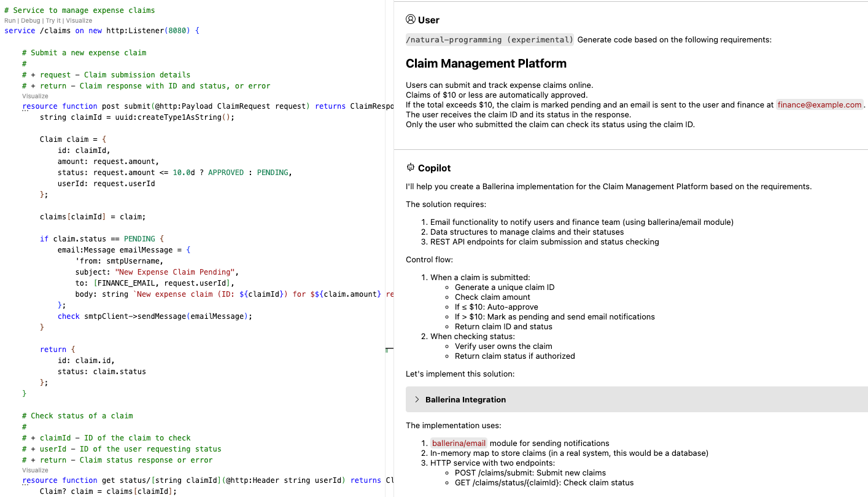Viewport: 868px width, 497px height.
Task: Click 'The solution requires:' text
Action: point(446,205)
